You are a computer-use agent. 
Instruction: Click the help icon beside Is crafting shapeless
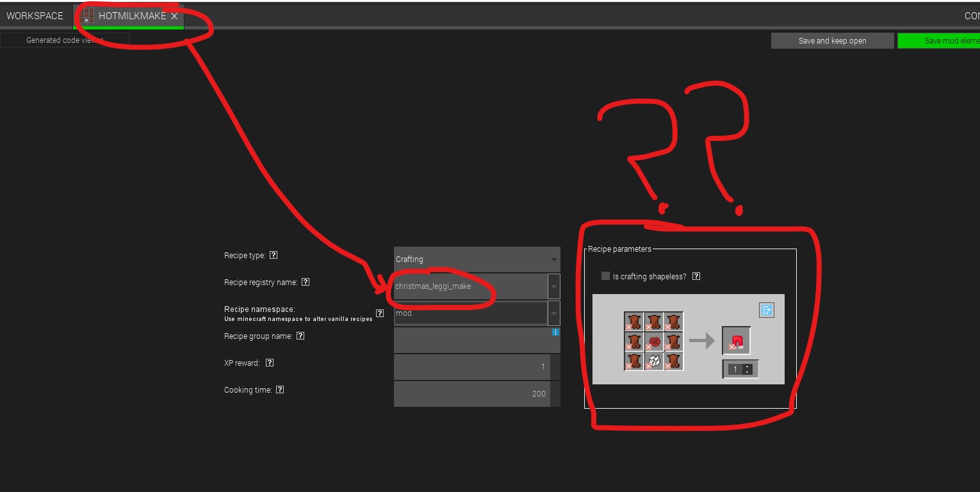696,275
